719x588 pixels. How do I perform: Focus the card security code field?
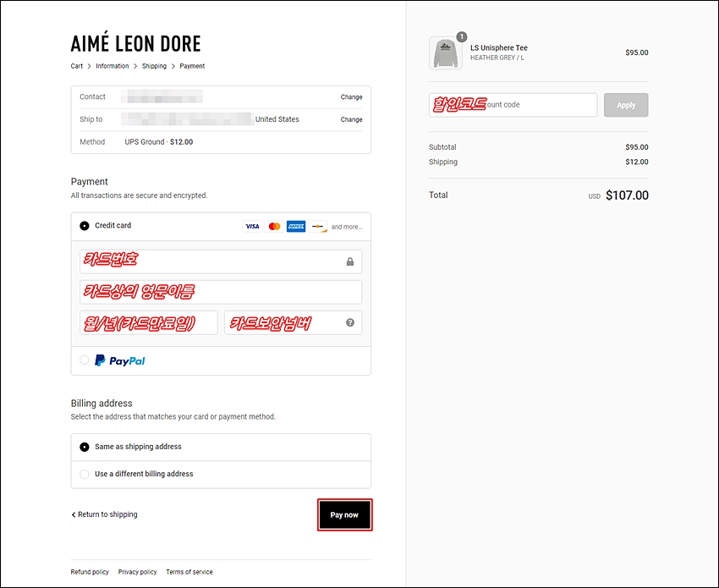point(293,322)
